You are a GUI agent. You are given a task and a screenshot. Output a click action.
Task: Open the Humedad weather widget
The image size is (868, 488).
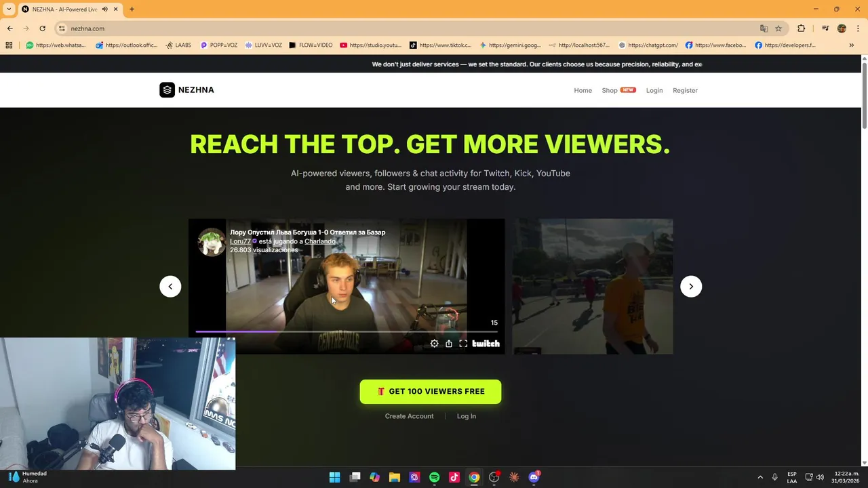[27, 477]
